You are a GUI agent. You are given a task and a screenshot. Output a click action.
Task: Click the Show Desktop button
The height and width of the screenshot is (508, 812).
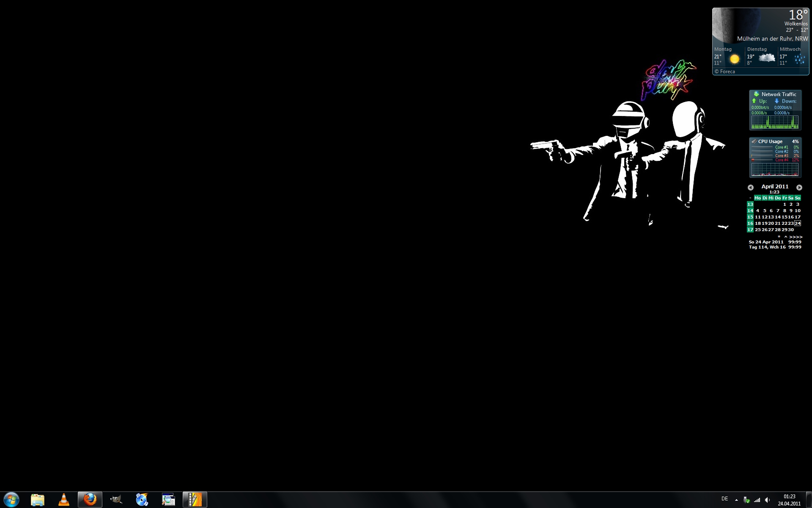pyautogui.click(x=809, y=500)
